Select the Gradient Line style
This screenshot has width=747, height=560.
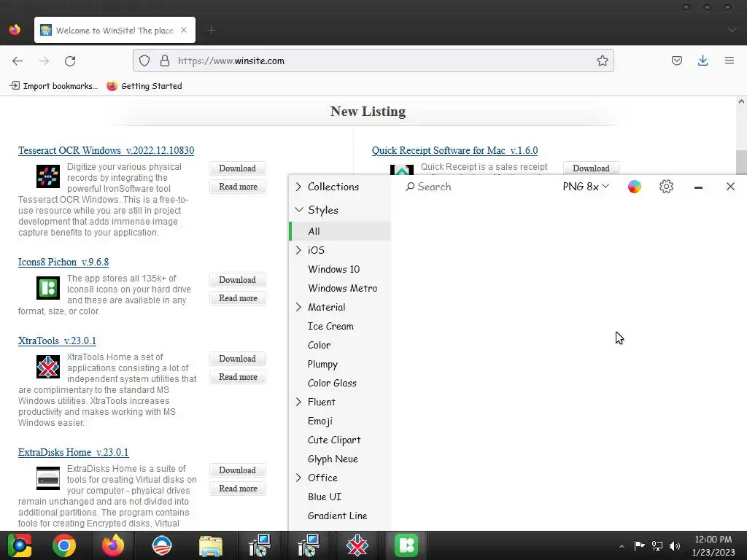click(x=340, y=516)
